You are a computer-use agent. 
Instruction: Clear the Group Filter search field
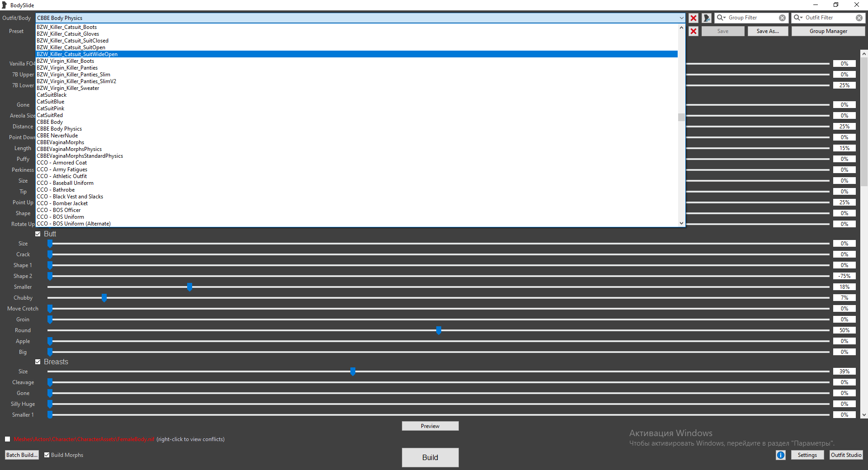782,18
